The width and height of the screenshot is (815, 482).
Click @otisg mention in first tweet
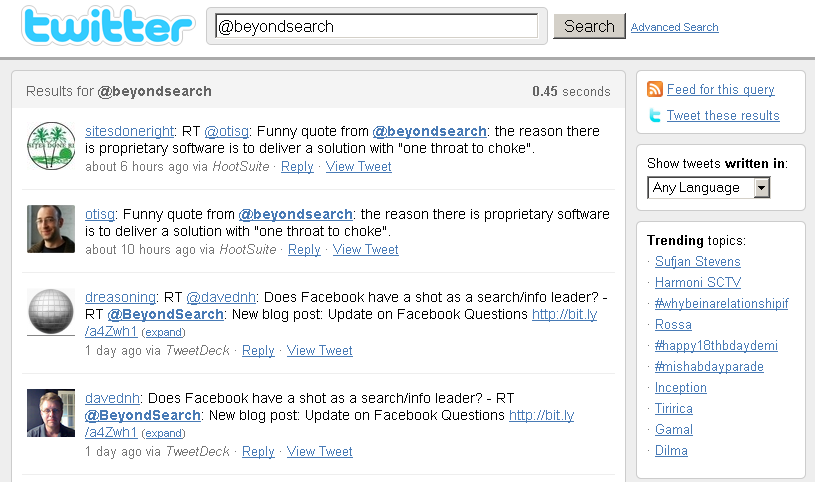pyautogui.click(x=227, y=131)
